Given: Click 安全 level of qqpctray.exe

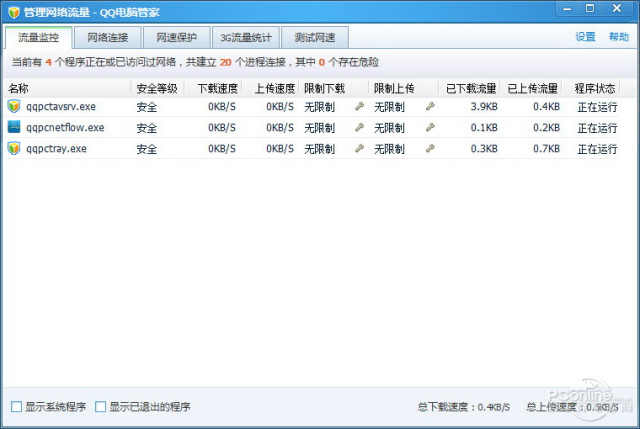Looking at the screenshot, I should coord(147,149).
